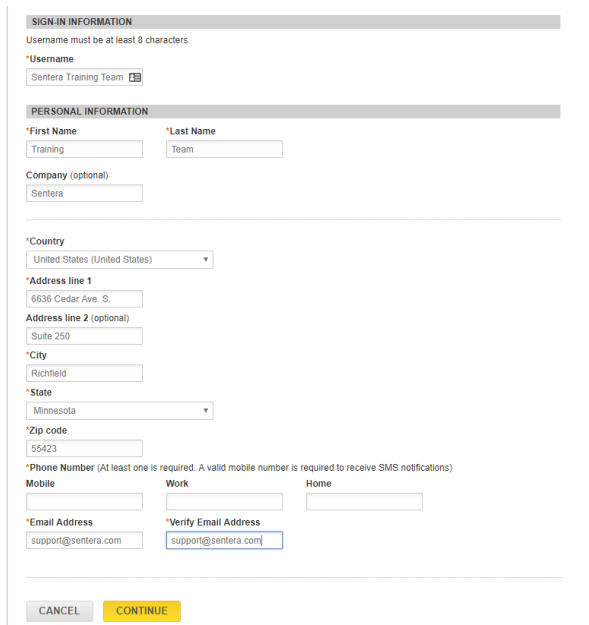Click the Home phone number field

click(x=364, y=501)
